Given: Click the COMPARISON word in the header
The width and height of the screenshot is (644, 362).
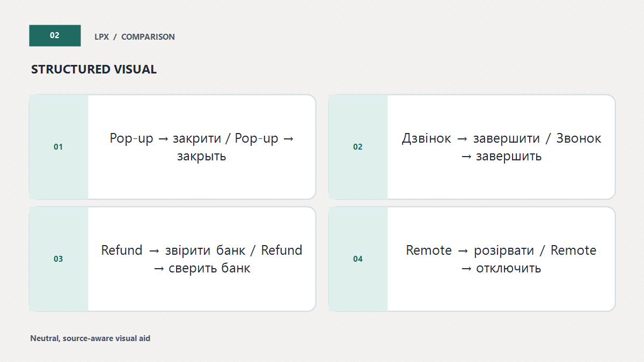Looking at the screenshot, I should 148,37.
